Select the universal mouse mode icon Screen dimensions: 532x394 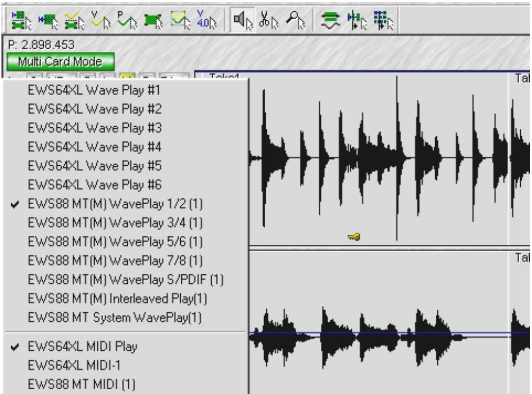point(21,20)
